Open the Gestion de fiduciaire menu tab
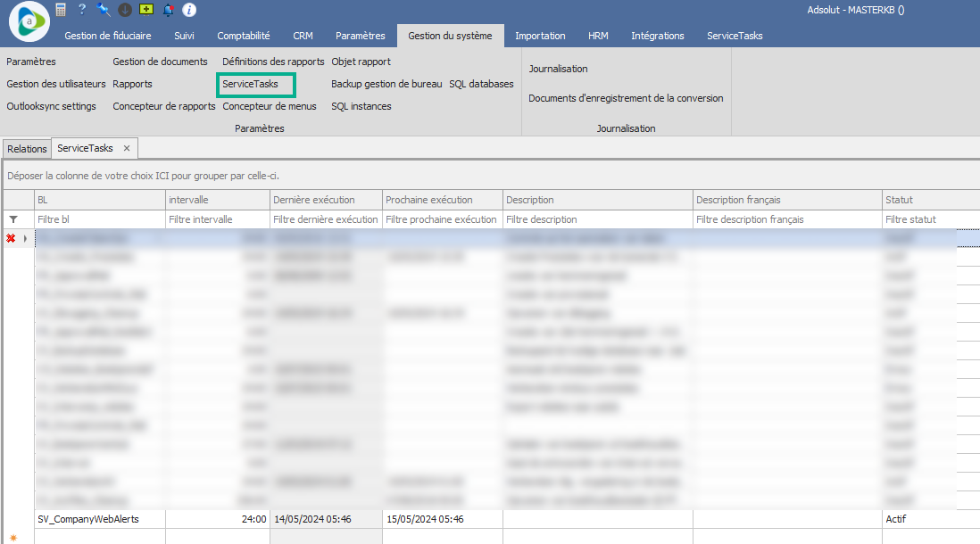This screenshot has height=544, width=980. (x=108, y=36)
